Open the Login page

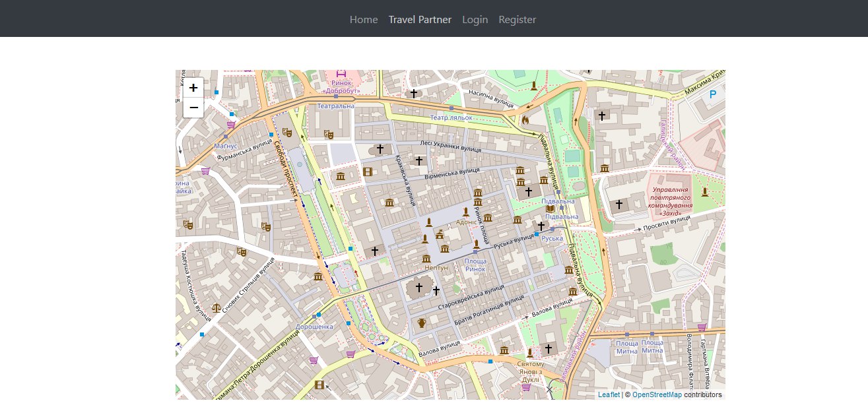click(475, 19)
